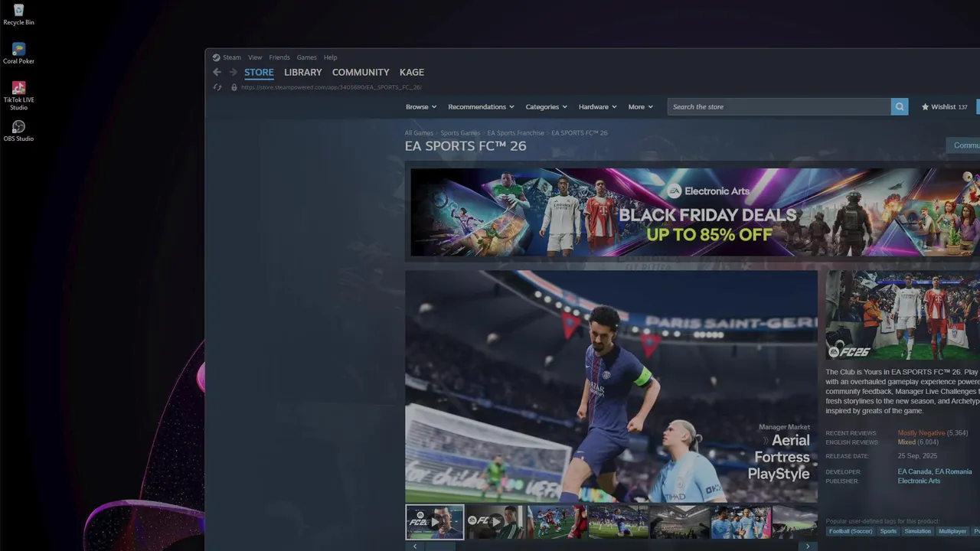Click the release date 25 Sep, 2025

(917, 456)
